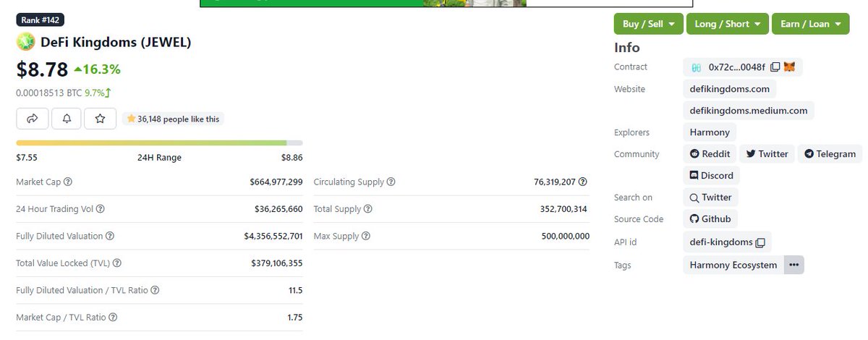Click the Total Supply help icon

coord(367,209)
